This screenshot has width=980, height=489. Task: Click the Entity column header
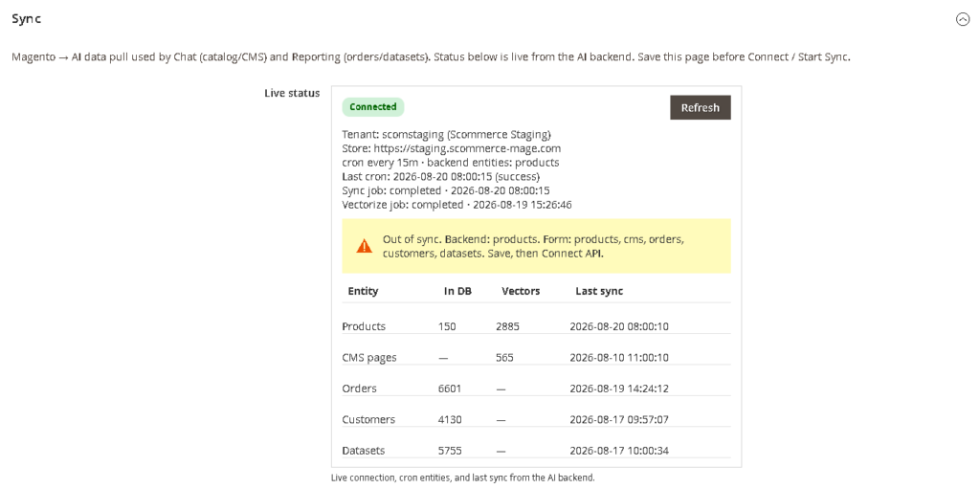(x=363, y=291)
